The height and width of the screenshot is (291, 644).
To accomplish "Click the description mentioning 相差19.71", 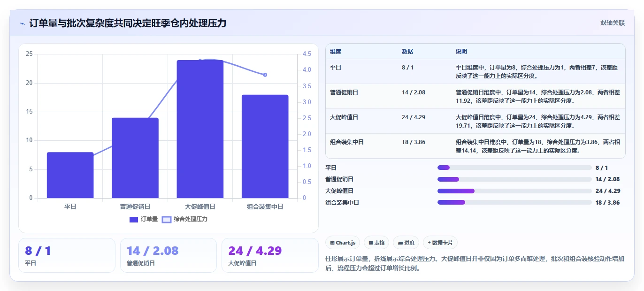I will [x=538, y=121].
